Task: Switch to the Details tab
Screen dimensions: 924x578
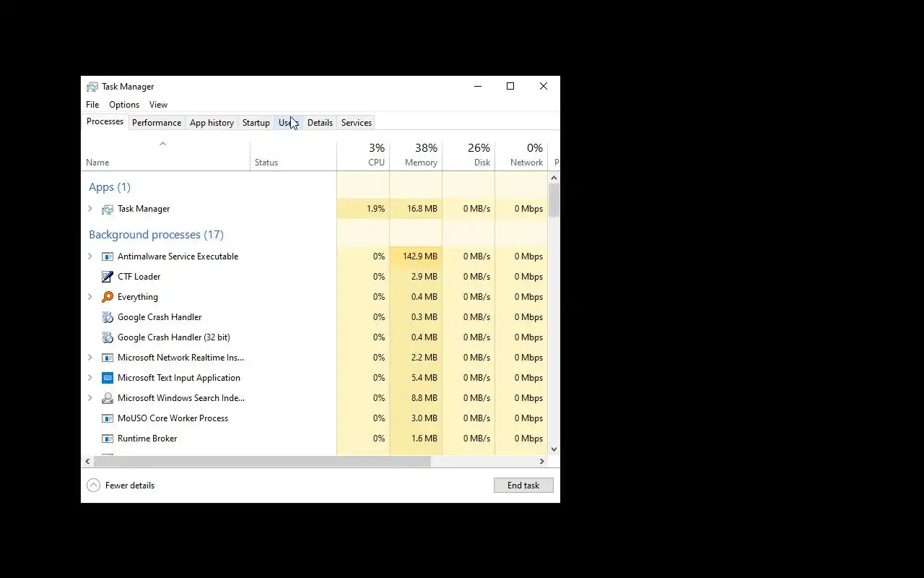Action: (320, 123)
